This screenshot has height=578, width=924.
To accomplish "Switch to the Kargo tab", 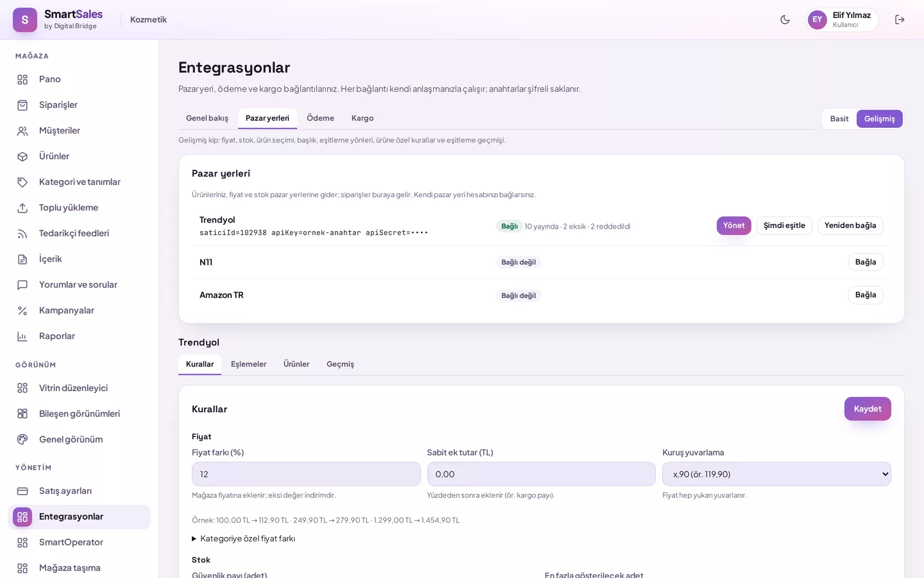I will tap(363, 118).
